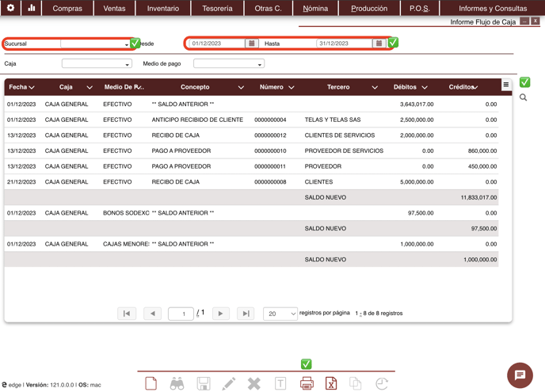Open the Caja column header chevron
Screen dimensions: 545x392
[x=90, y=88]
